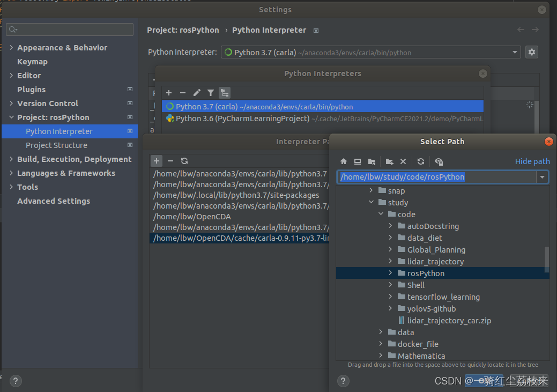557x392 pixels.
Task: Select Python 3.6 (PyCharmLearningProject) interpreter row
Action: point(323,119)
